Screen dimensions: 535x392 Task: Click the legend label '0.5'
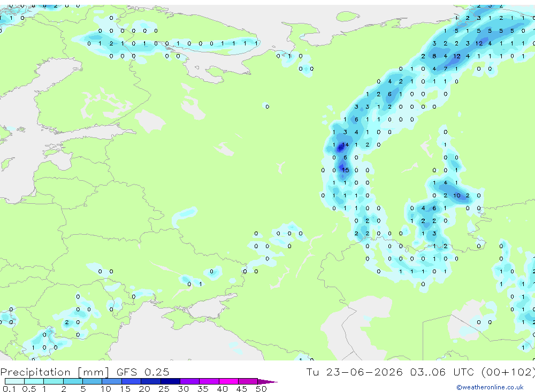29,389
